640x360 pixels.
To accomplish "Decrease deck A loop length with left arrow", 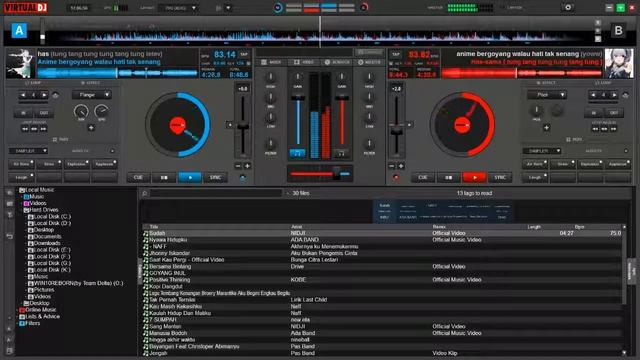I will [x=23, y=95].
